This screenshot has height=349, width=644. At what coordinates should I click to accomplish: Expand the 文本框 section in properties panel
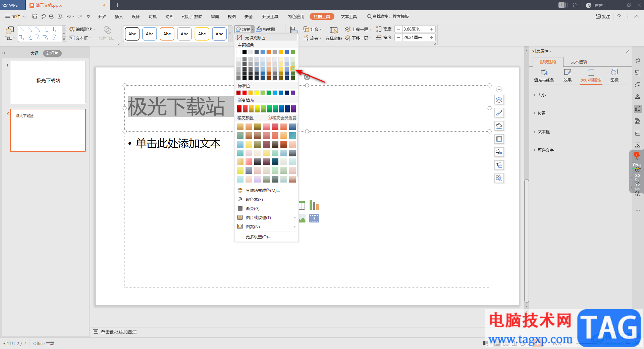pyautogui.click(x=542, y=132)
